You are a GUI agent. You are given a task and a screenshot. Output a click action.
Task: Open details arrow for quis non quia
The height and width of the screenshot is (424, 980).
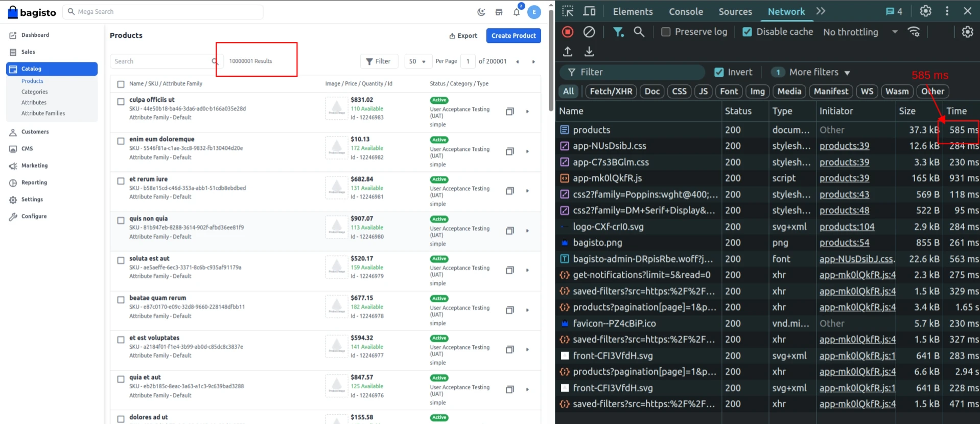(527, 231)
